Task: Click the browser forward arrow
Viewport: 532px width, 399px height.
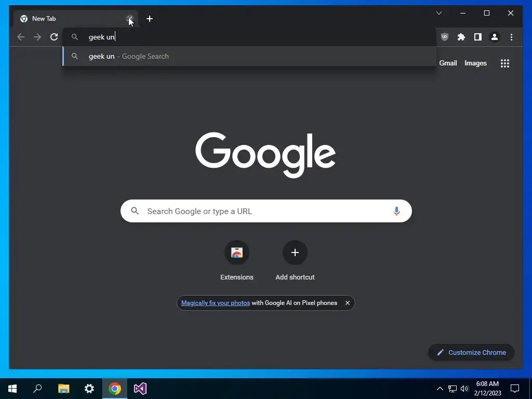Action: tap(37, 37)
